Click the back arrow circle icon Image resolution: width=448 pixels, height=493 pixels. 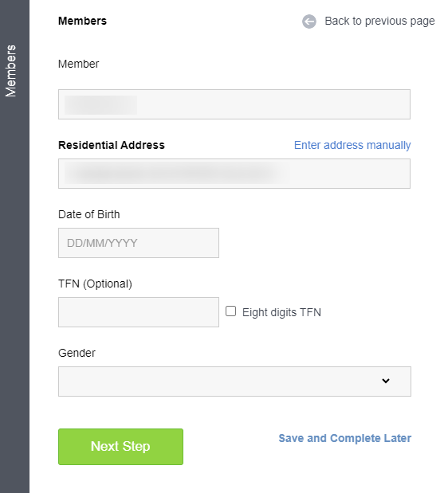tap(309, 22)
